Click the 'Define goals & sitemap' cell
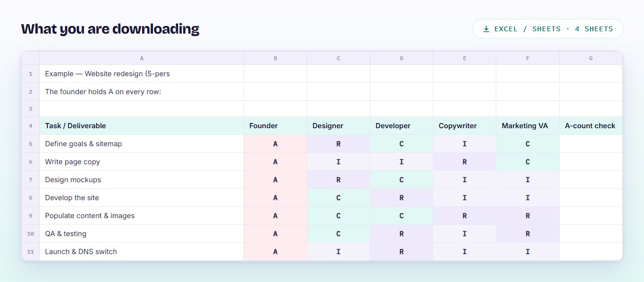This screenshot has height=282, width=644. tap(142, 144)
